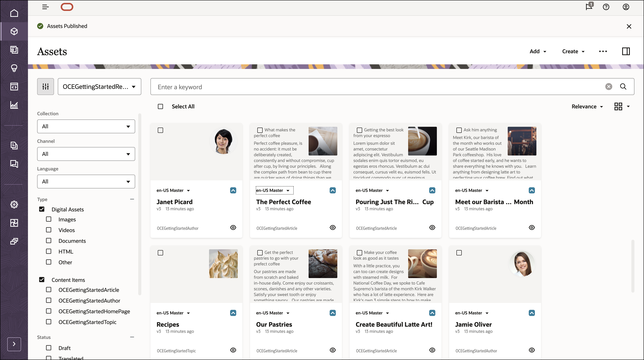This screenshot has height=360, width=644.
Task: Uncheck the Digital Assets checkbox
Action: 42,209
